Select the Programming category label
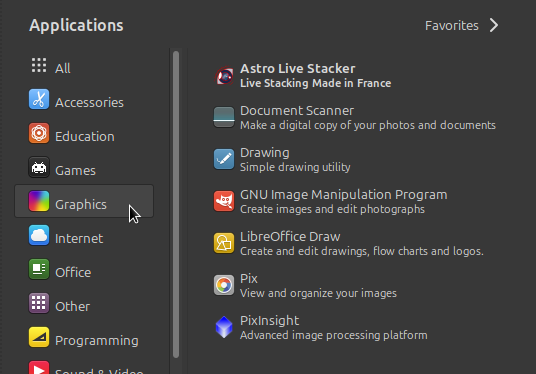 click(97, 341)
